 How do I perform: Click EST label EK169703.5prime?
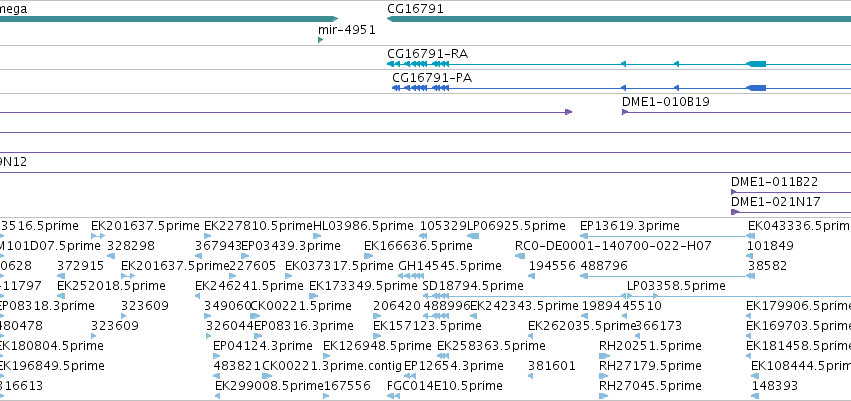(x=798, y=326)
